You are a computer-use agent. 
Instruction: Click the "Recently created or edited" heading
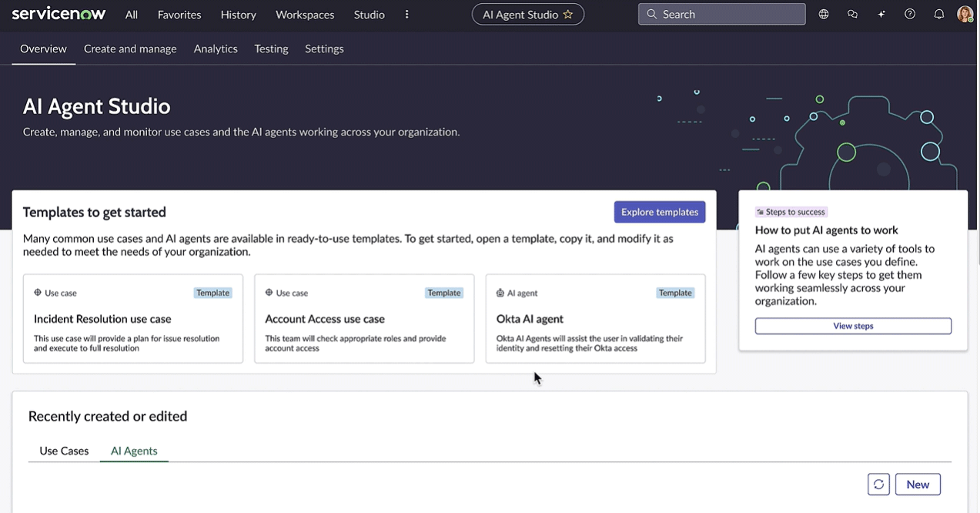[108, 416]
